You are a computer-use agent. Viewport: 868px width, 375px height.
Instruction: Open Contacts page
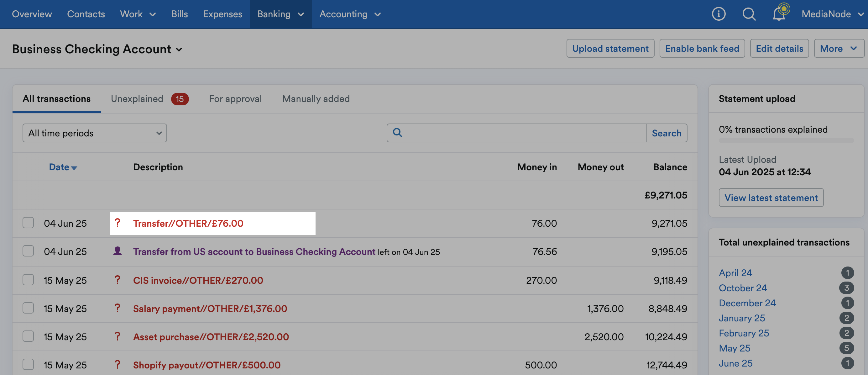(x=86, y=14)
